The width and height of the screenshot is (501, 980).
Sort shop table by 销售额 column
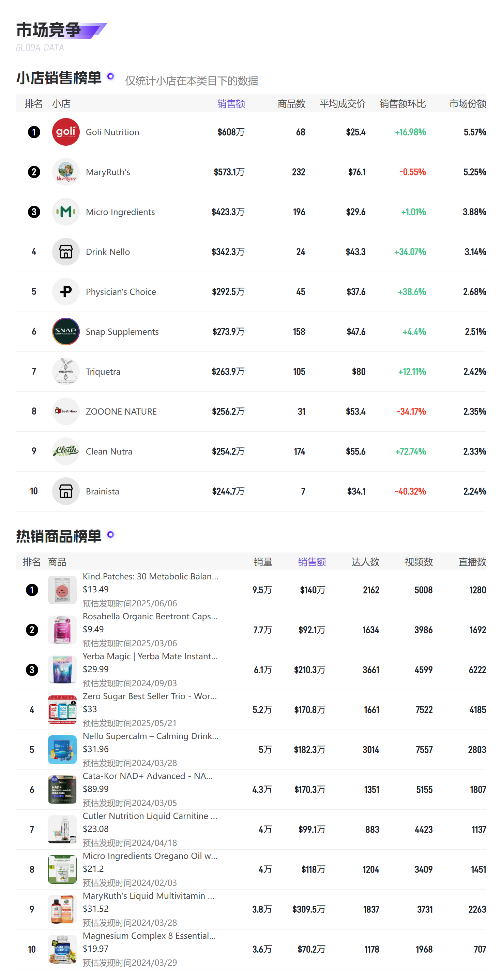(x=231, y=104)
